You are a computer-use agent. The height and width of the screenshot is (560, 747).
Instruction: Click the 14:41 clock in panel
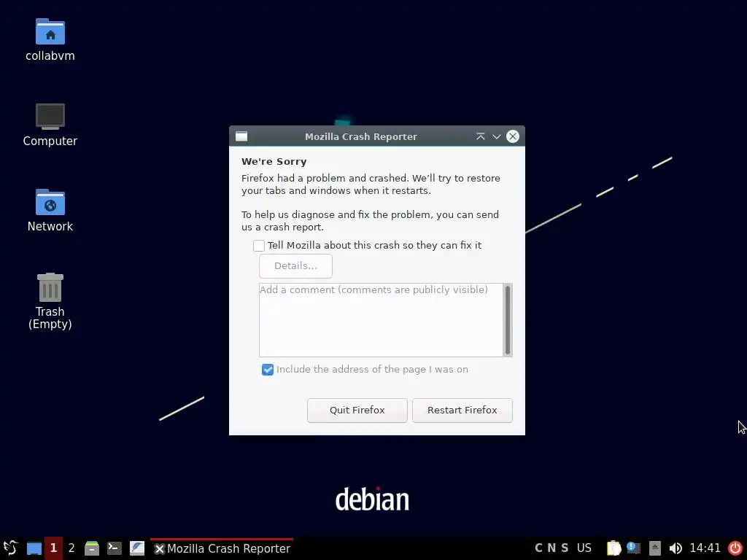click(x=705, y=548)
